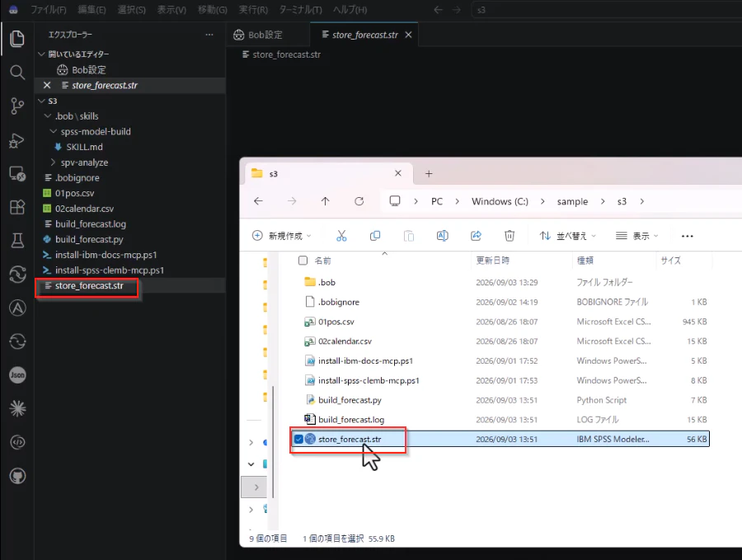Screen dimensions: 742x560
Task: Click the Cut scissors icon in File Explorer
Action: (341, 236)
